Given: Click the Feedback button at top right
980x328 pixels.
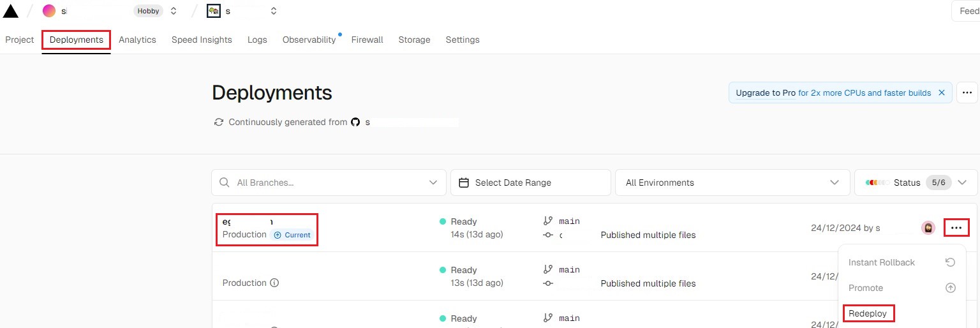Looking at the screenshot, I should tap(968, 11).
